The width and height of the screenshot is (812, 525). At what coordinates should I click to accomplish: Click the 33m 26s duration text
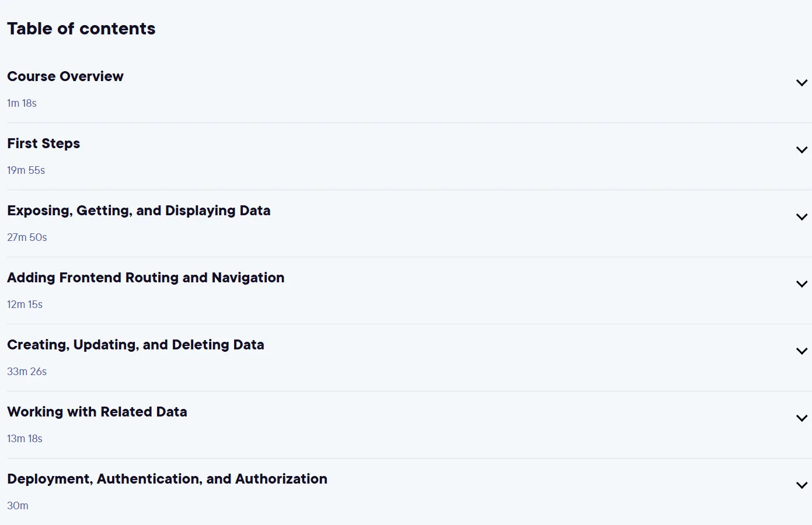pyautogui.click(x=27, y=372)
